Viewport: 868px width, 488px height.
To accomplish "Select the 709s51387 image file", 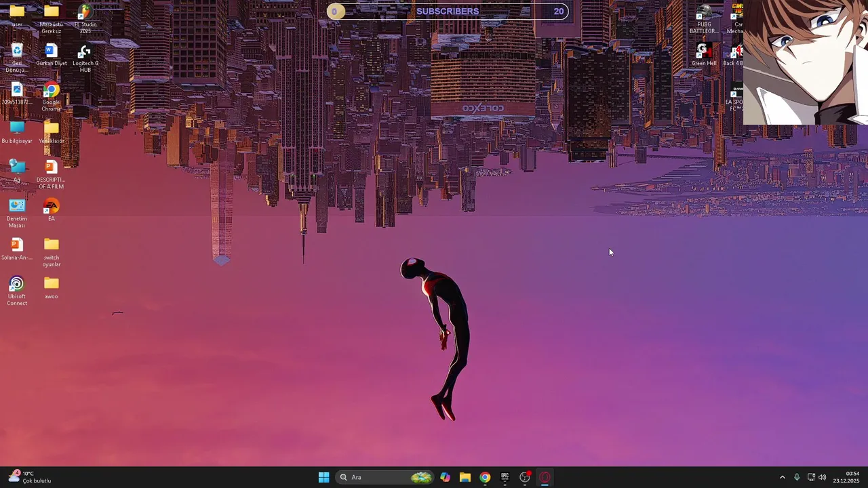I will point(17,94).
